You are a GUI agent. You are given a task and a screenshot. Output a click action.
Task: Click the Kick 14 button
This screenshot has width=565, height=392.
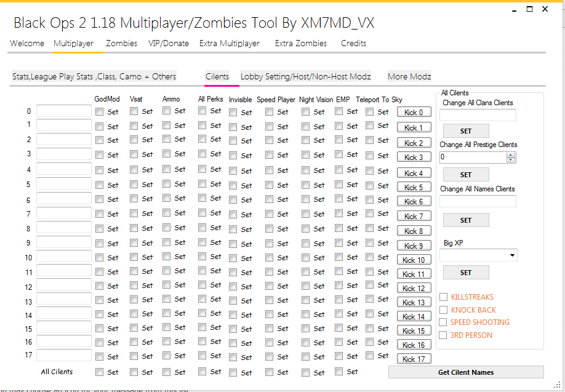[x=414, y=316]
